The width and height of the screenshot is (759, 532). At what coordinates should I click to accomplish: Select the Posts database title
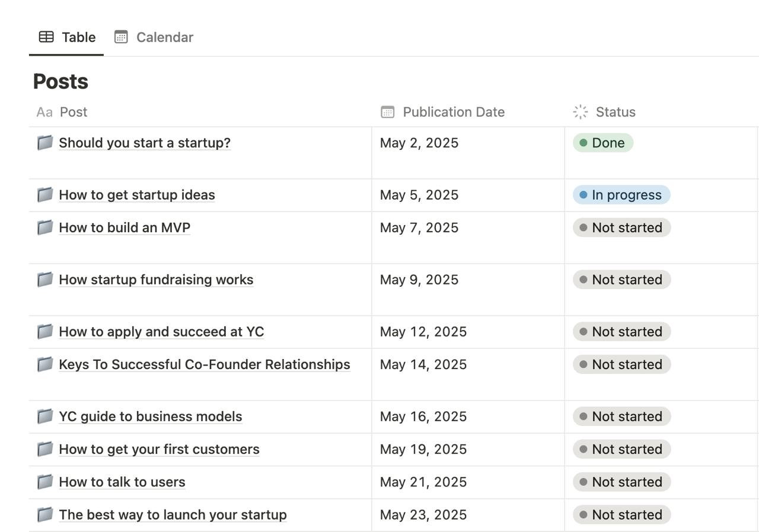[60, 81]
